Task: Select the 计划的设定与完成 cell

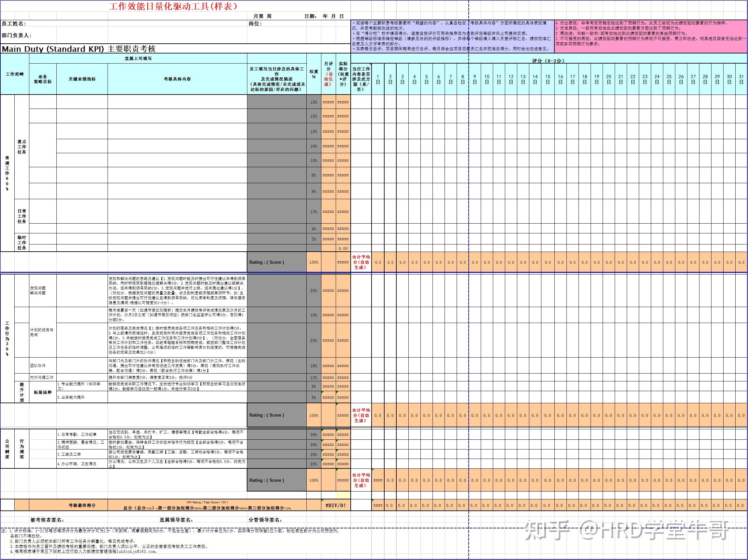Action: click(x=43, y=332)
